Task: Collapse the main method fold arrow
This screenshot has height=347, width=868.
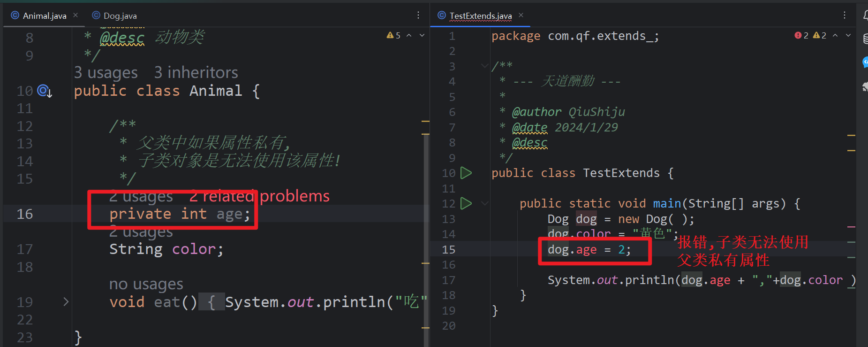Action: (485, 203)
